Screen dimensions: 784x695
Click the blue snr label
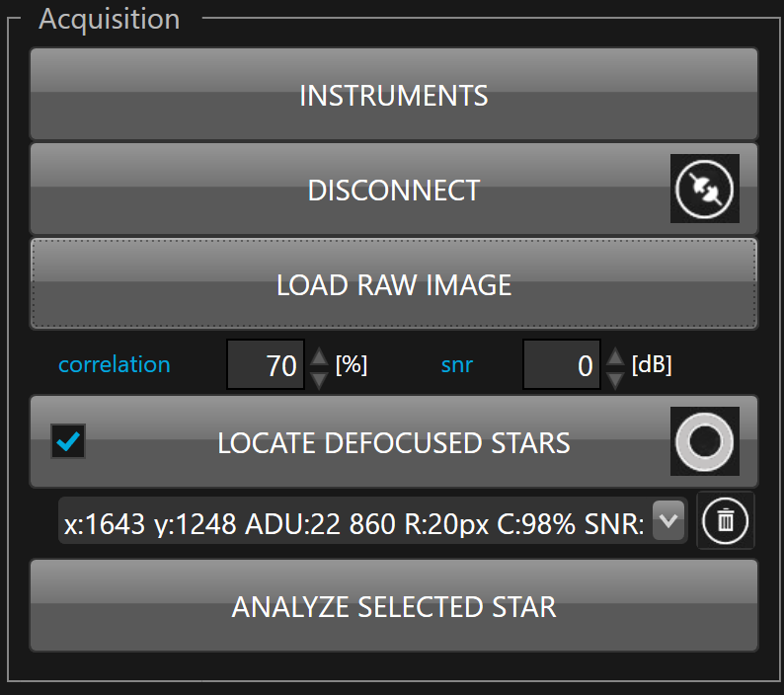(456, 364)
